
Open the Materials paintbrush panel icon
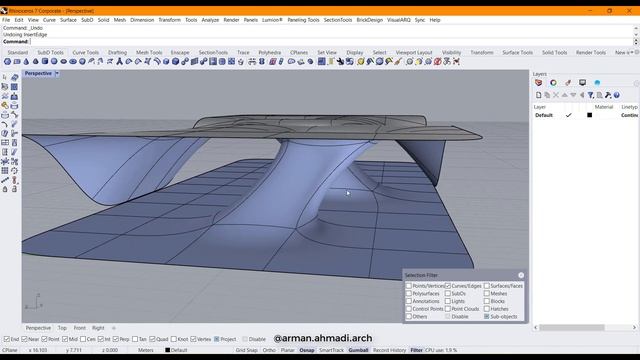(568, 83)
